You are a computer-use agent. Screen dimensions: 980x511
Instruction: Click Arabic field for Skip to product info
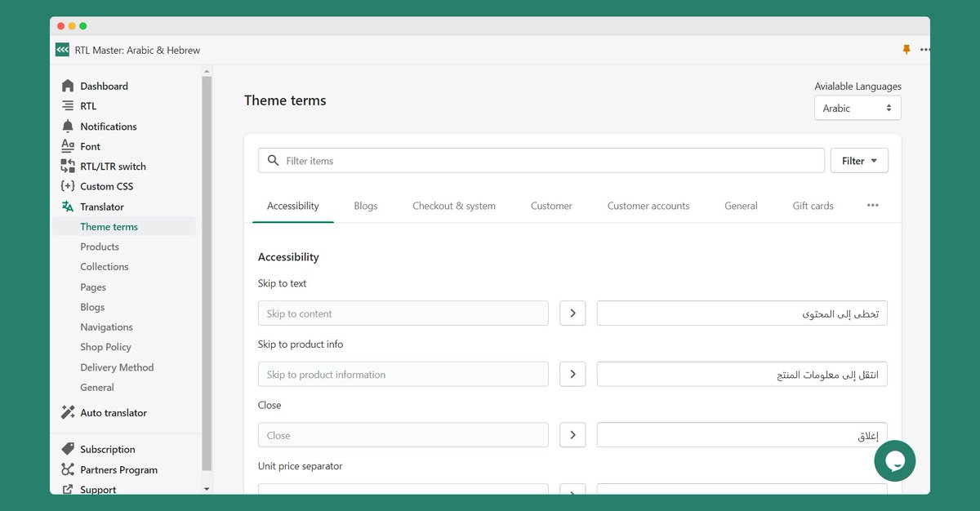pyautogui.click(x=742, y=374)
